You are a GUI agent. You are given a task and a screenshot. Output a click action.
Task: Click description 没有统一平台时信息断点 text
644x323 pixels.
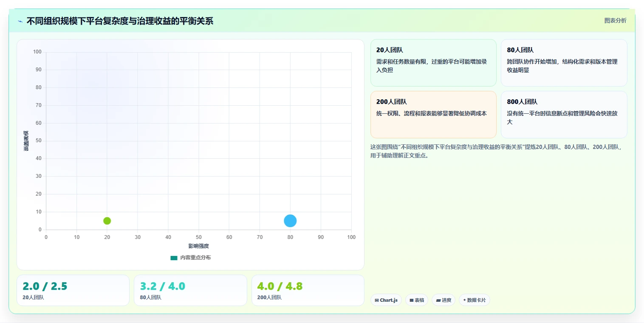pos(562,118)
